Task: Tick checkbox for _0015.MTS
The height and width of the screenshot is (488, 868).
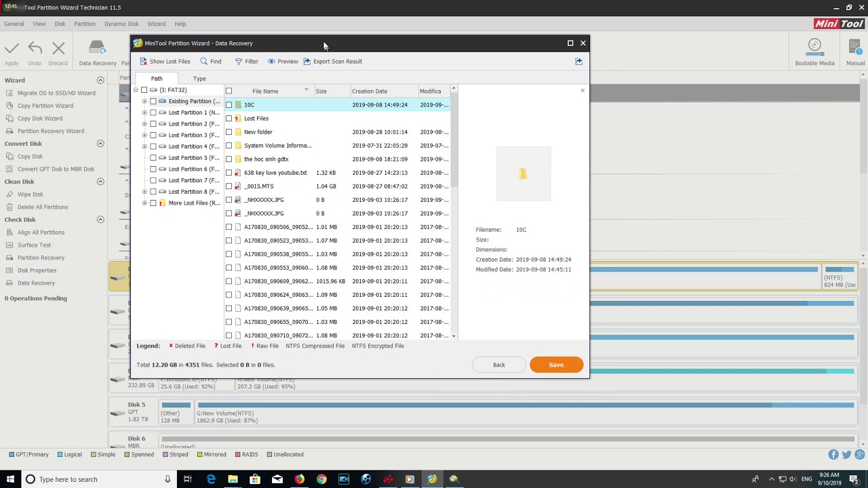Action: (x=229, y=186)
